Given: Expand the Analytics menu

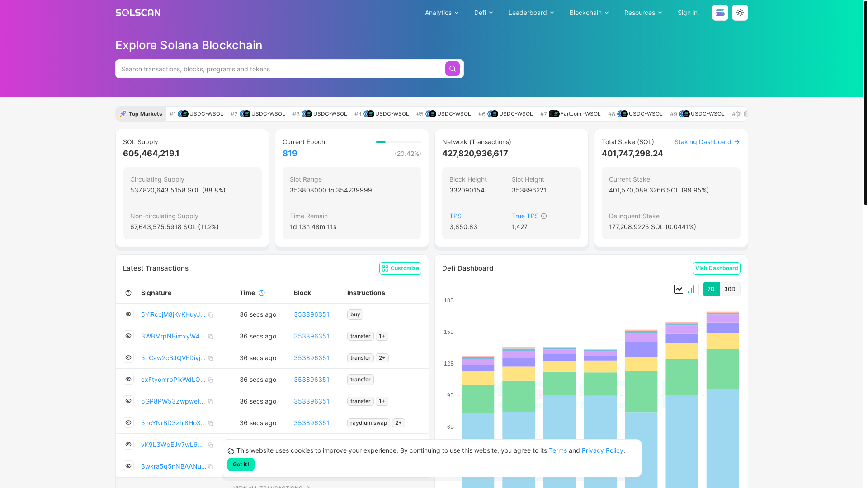Looking at the screenshot, I should [x=442, y=13].
